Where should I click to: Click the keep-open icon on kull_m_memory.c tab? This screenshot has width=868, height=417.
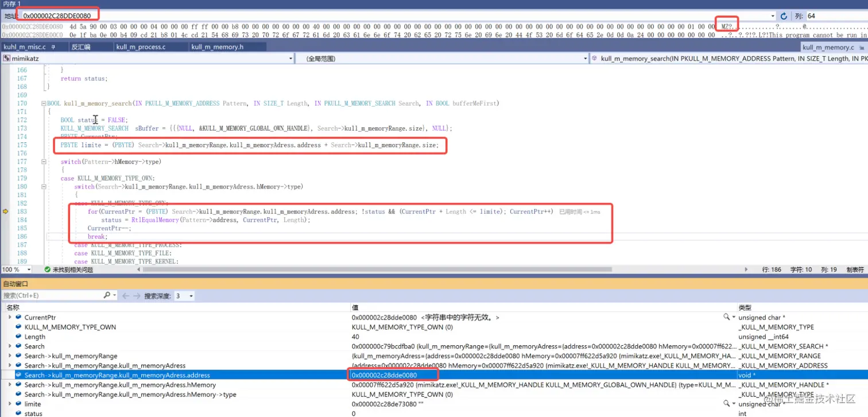click(x=862, y=48)
